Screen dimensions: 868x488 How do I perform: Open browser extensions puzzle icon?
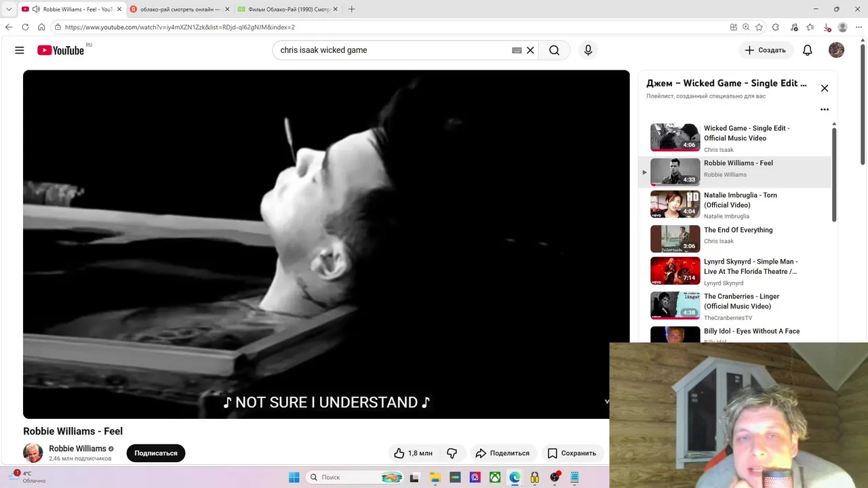(x=776, y=27)
